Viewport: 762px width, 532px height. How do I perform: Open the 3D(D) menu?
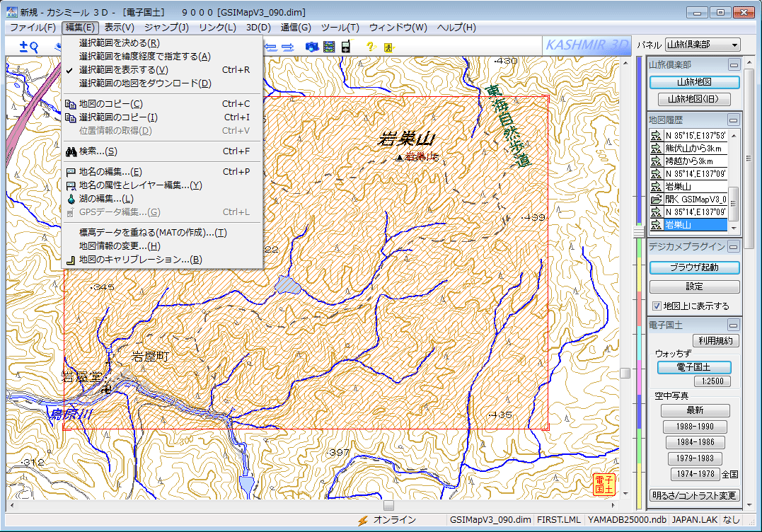[258, 28]
